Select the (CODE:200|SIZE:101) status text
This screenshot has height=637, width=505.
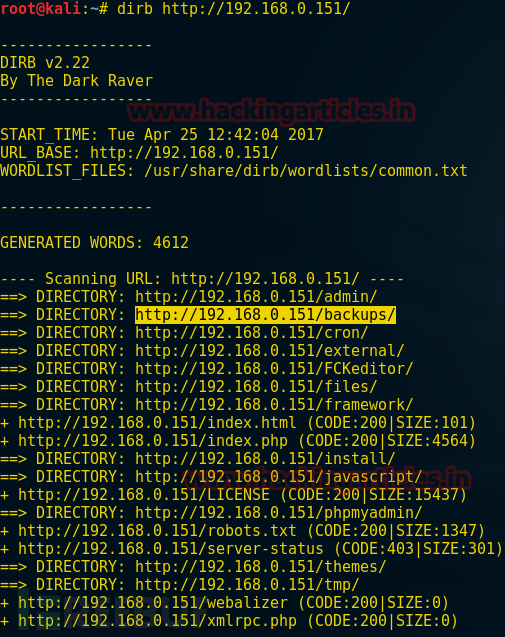pyautogui.click(x=391, y=422)
